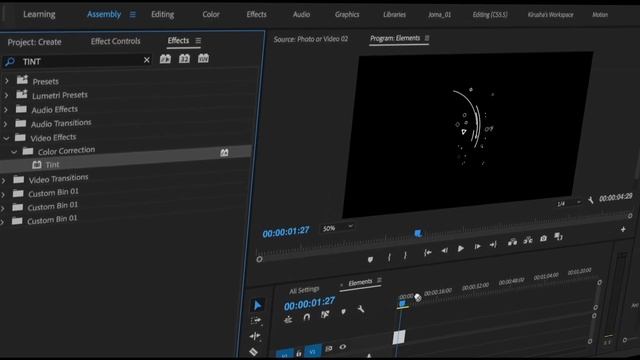Open the Program: Elements panel menu
This screenshot has width=640, height=360.
pos(427,38)
